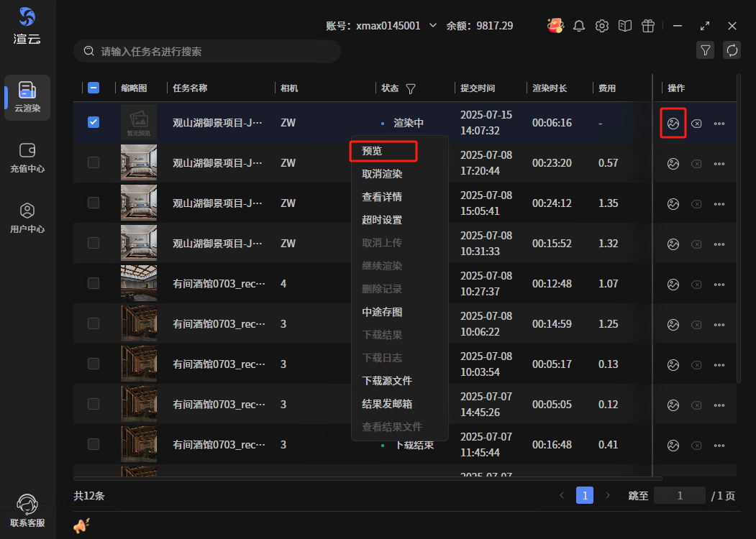Open the notification bell

click(579, 26)
